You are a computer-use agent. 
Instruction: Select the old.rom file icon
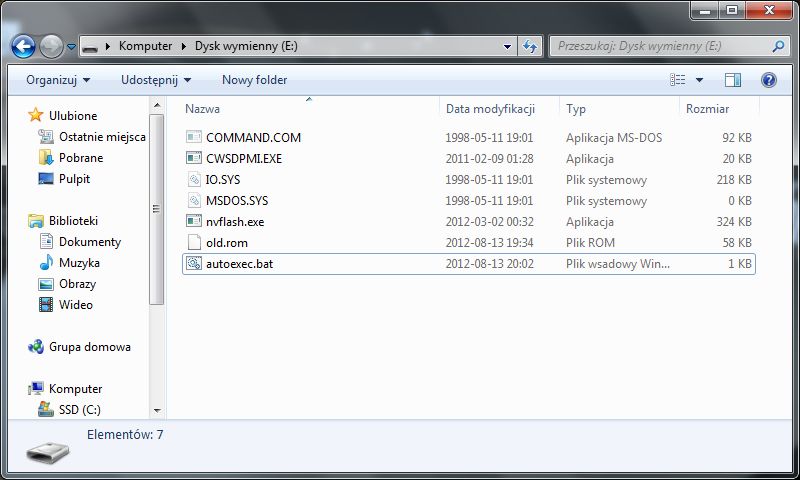click(194, 242)
